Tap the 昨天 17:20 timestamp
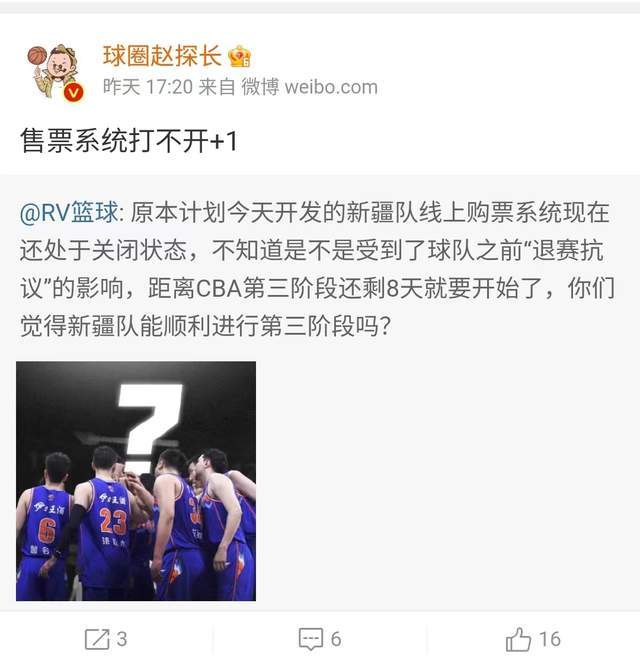The width and height of the screenshot is (640, 661). [x=148, y=87]
